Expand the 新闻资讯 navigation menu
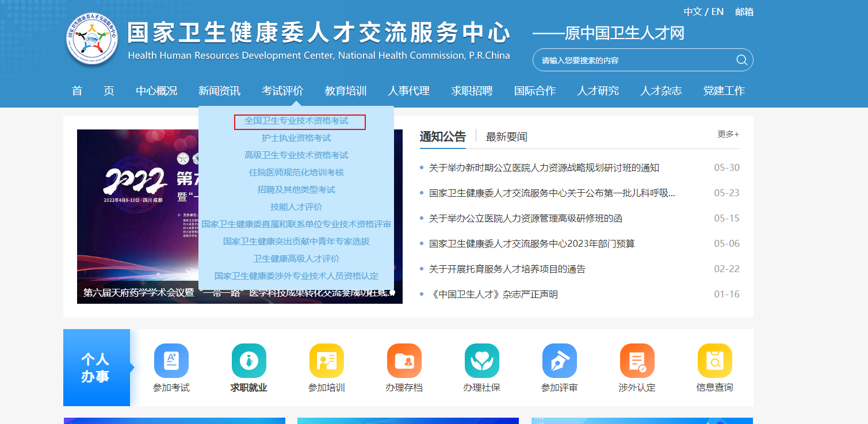868x424 pixels. pyautogui.click(x=219, y=91)
